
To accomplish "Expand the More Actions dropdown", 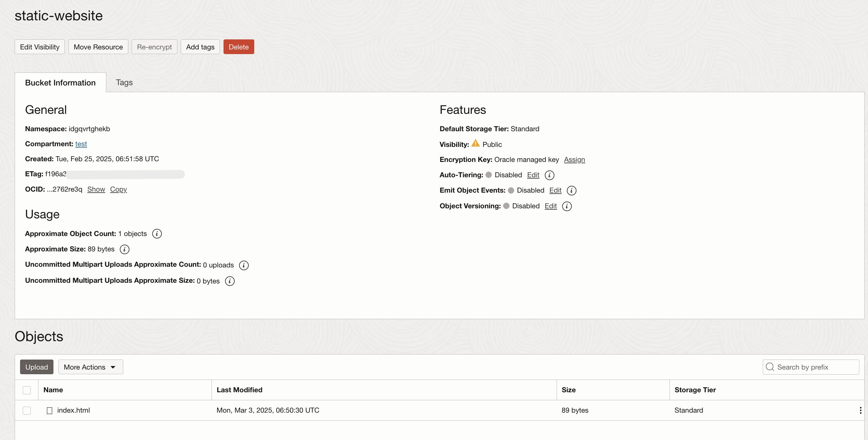I will [91, 367].
